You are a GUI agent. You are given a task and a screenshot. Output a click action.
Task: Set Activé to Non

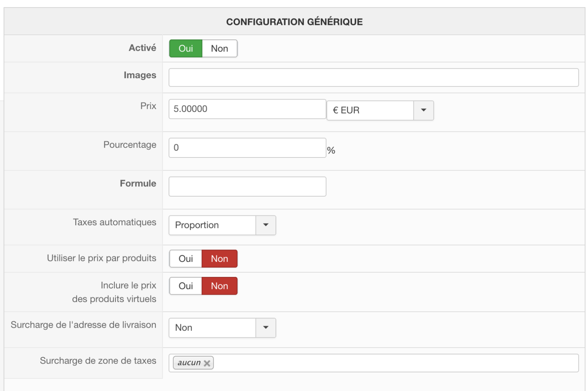pyautogui.click(x=219, y=49)
